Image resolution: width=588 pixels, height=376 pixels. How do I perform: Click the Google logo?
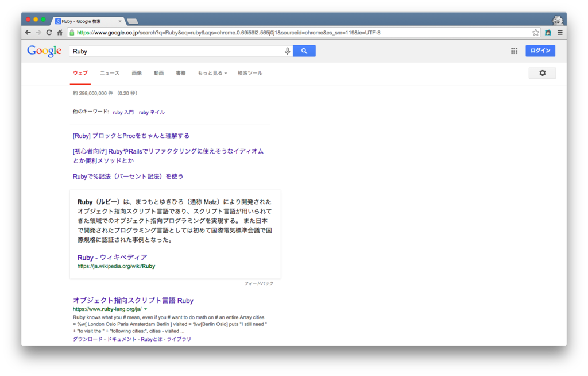(x=44, y=51)
